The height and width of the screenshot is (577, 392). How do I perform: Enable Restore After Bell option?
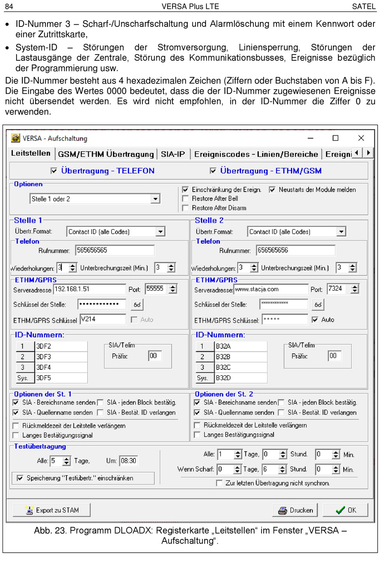coord(186,199)
